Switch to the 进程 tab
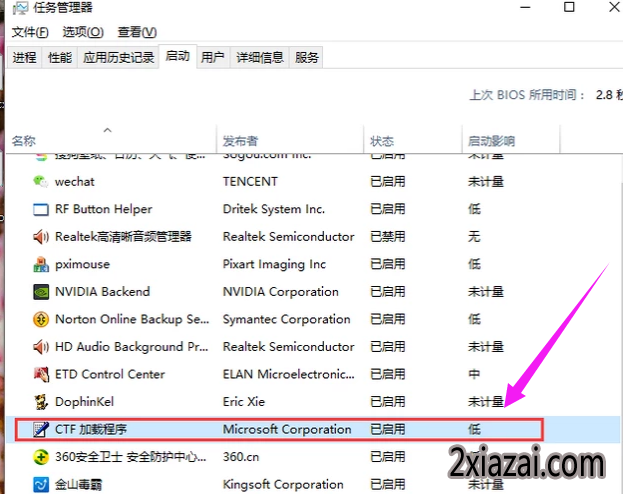The width and height of the screenshot is (623, 494). coord(24,58)
